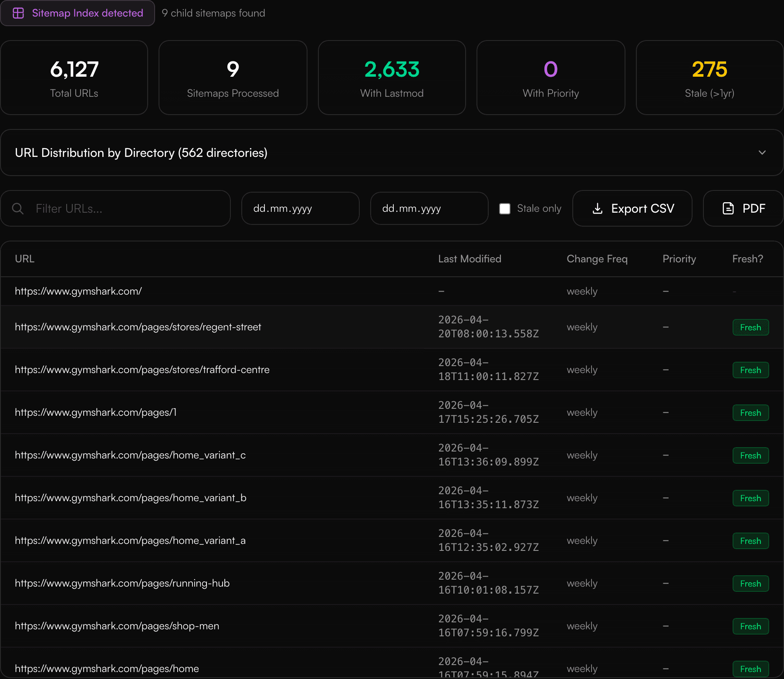Image resolution: width=784 pixels, height=679 pixels.
Task: Click the Export CSV button
Action: (632, 208)
